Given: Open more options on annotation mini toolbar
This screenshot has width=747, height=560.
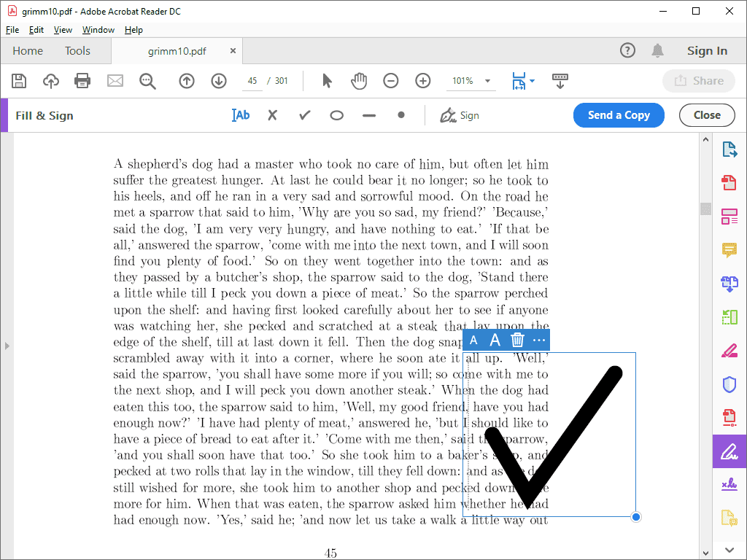Looking at the screenshot, I should pos(539,340).
